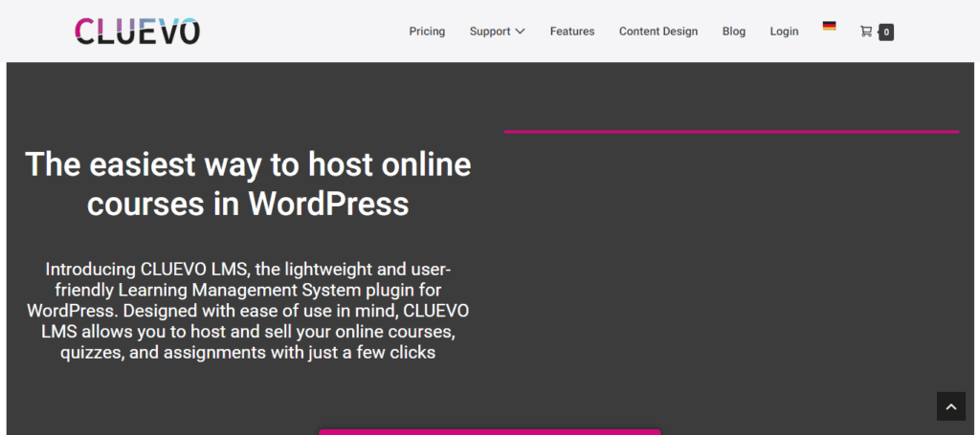Go to the Pricing page
Viewport: 980px width, 435px height.
point(427,32)
